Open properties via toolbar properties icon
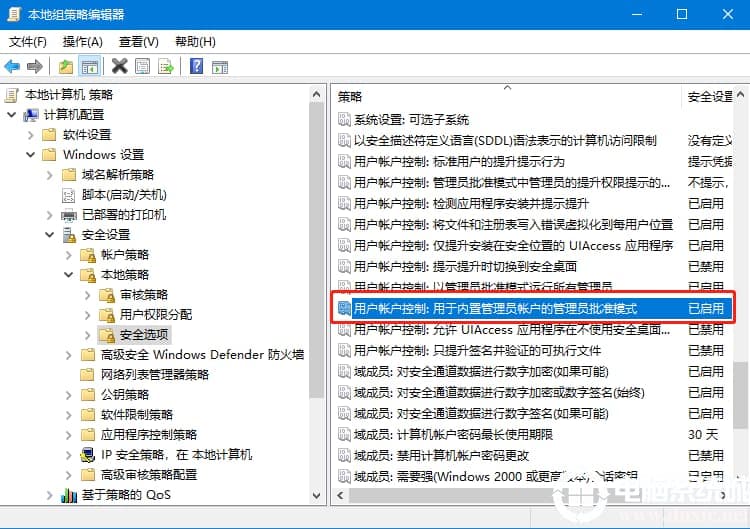The image size is (750, 529). (143, 66)
